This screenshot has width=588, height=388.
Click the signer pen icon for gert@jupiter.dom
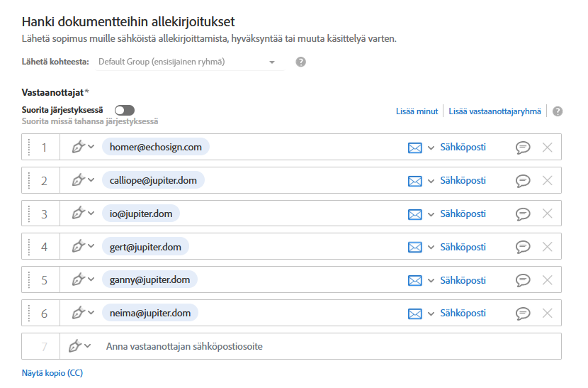(x=79, y=247)
